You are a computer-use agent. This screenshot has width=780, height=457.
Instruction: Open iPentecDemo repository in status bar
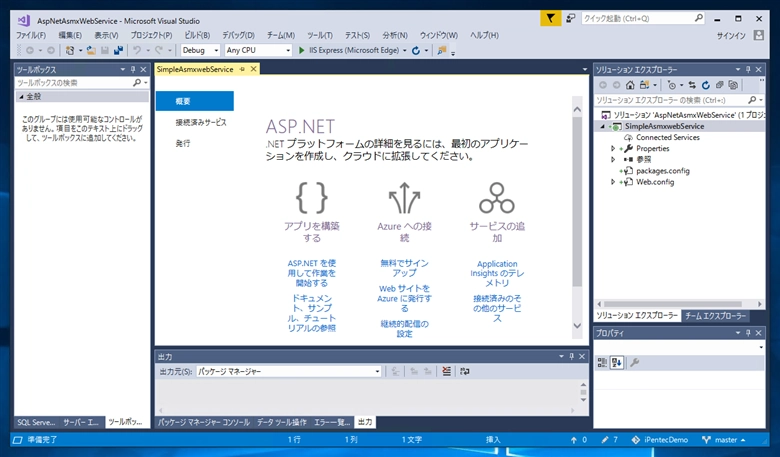pyautogui.click(x=660, y=440)
